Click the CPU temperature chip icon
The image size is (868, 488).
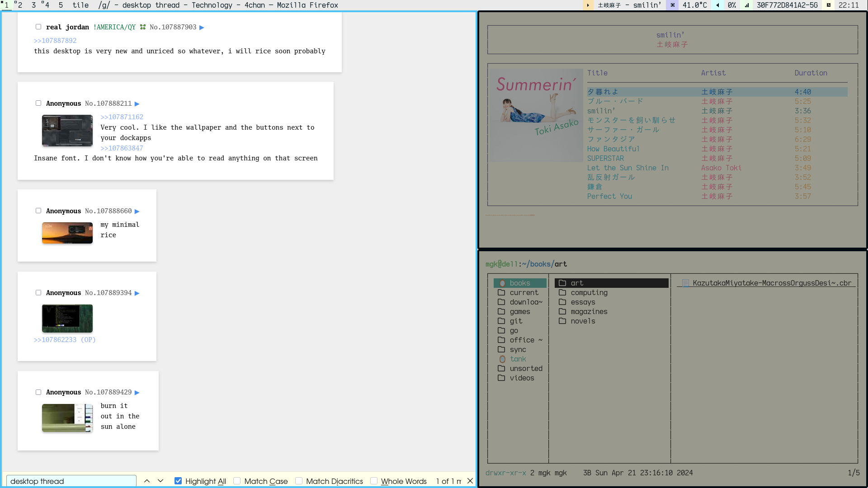[673, 5]
